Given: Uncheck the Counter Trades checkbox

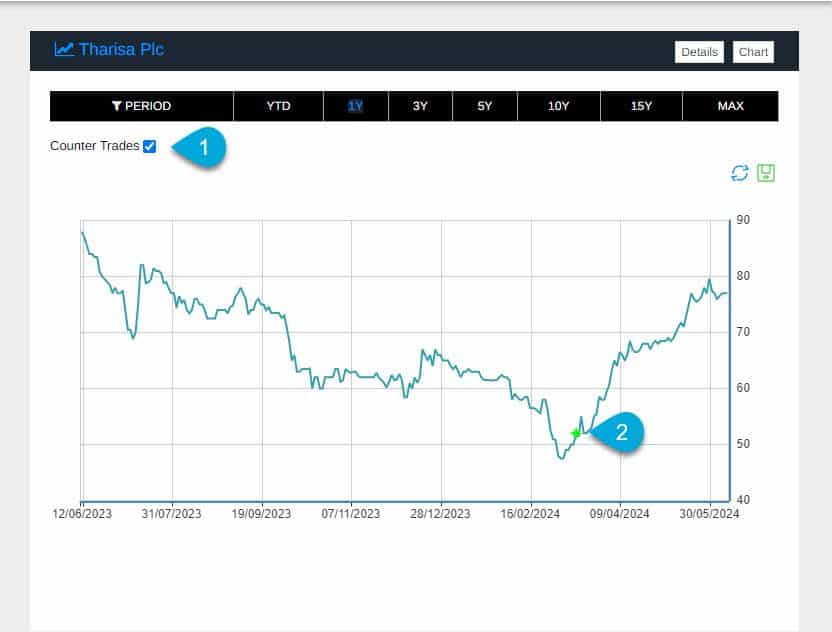Looking at the screenshot, I should (x=150, y=146).
